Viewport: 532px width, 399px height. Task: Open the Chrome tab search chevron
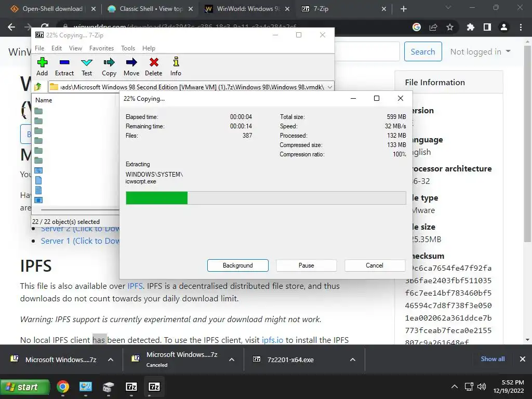[448, 7]
